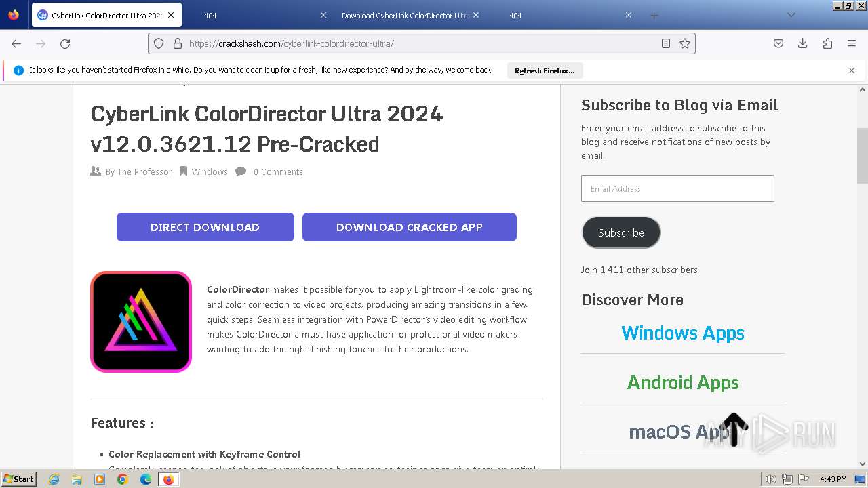The height and width of the screenshot is (488, 868).
Task: Close the last 404 tab
Action: coord(628,15)
